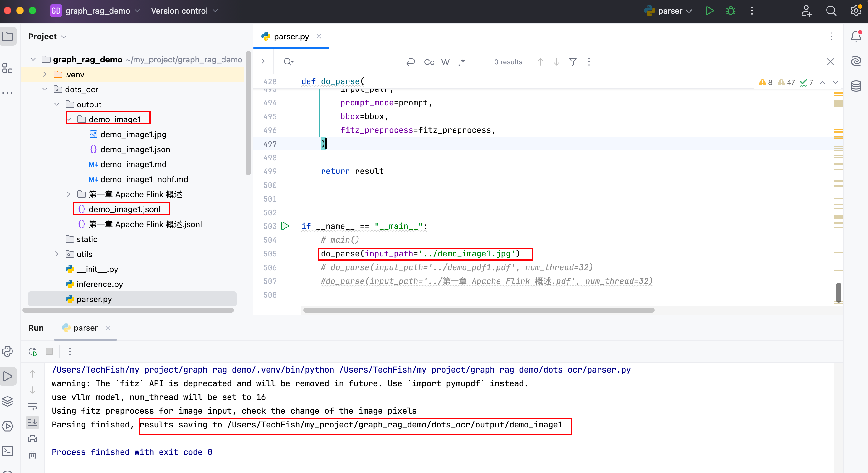Open the Services tool window icon
Image resolution: width=868 pixels, height=473 pixels.
pyautogui.click(x=7, y=426)
